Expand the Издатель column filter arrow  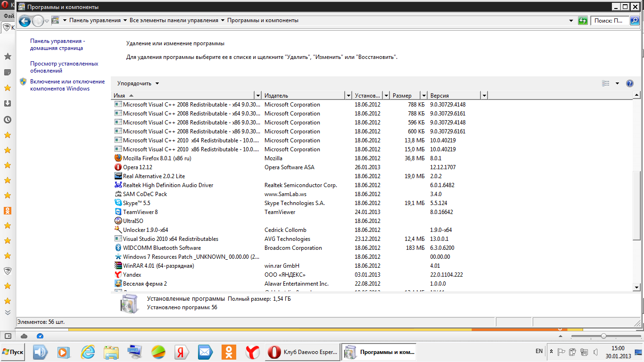(348, 96)
